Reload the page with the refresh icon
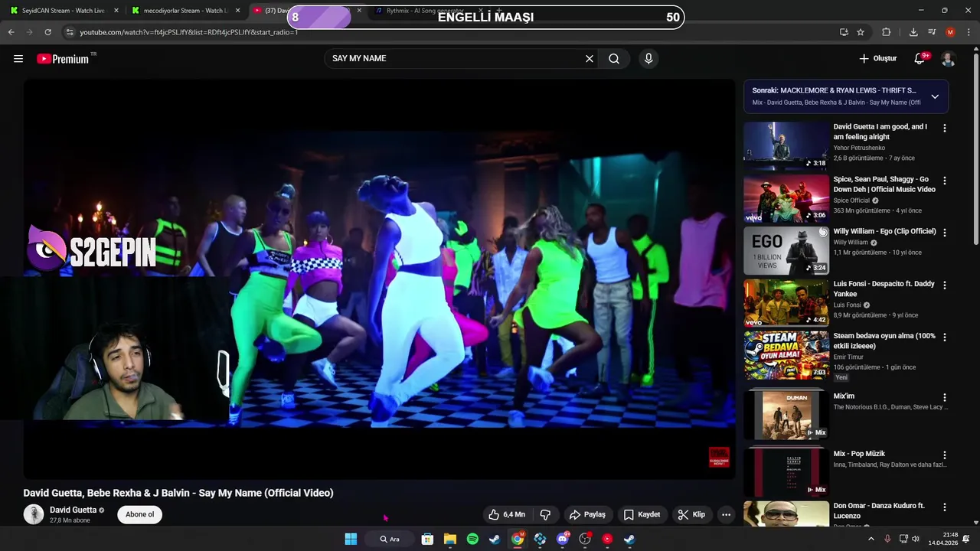This screenshot has width=980, height=551. (47, 32)
